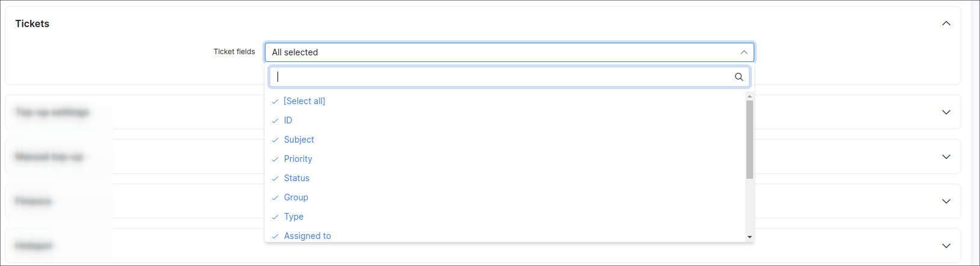The width and height of the screenshot is (980, 266).
Task: Collapse the Tickets section chevron
Action: (946, 23)
